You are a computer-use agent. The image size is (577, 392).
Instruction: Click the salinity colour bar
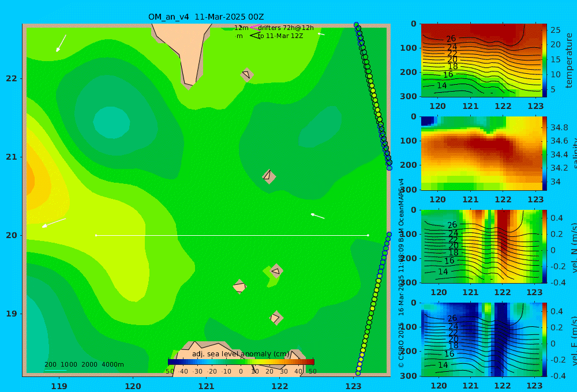click(x=545, y=153)
